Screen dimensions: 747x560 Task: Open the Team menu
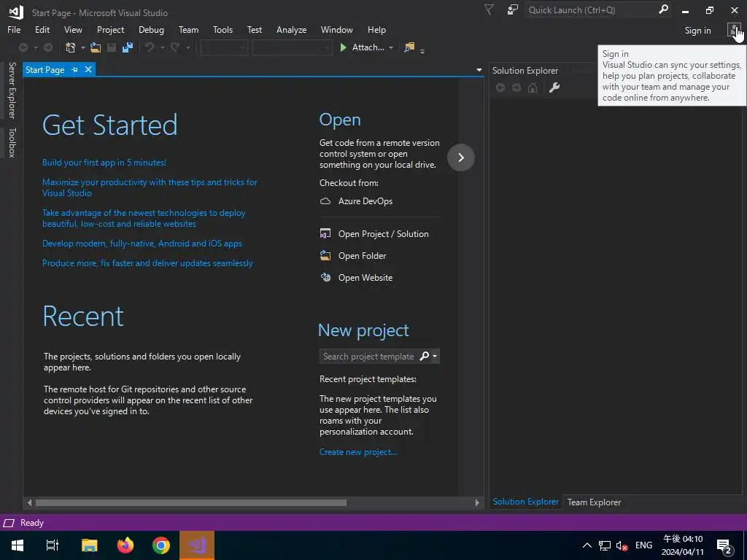tap(188, 29)
